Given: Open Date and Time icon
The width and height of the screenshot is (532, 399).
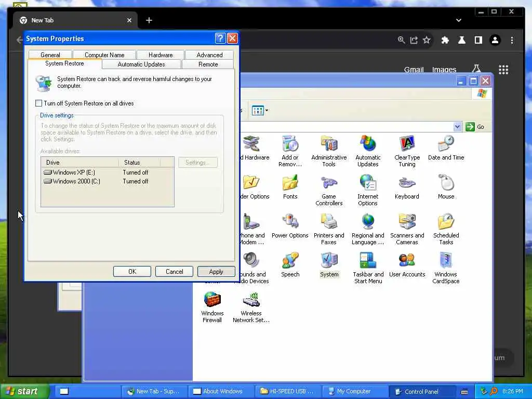Looking at the screenshot, I should coord(446,148).
